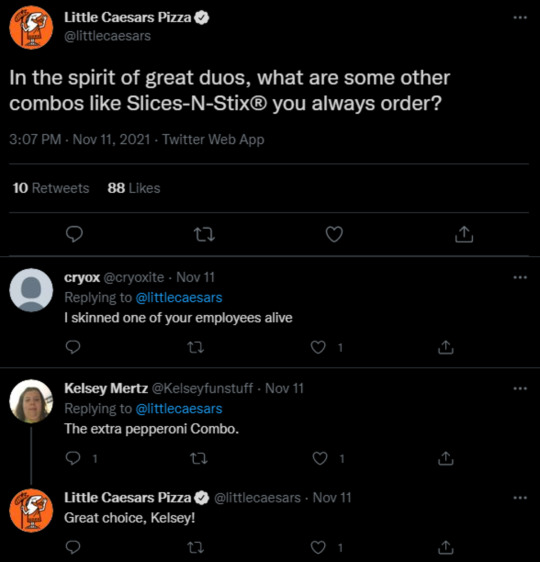Image resolution: width=540 pixels, height=562 pixels.
Task: View the 10 Retweets list
Action: click(x=51, y=188)
